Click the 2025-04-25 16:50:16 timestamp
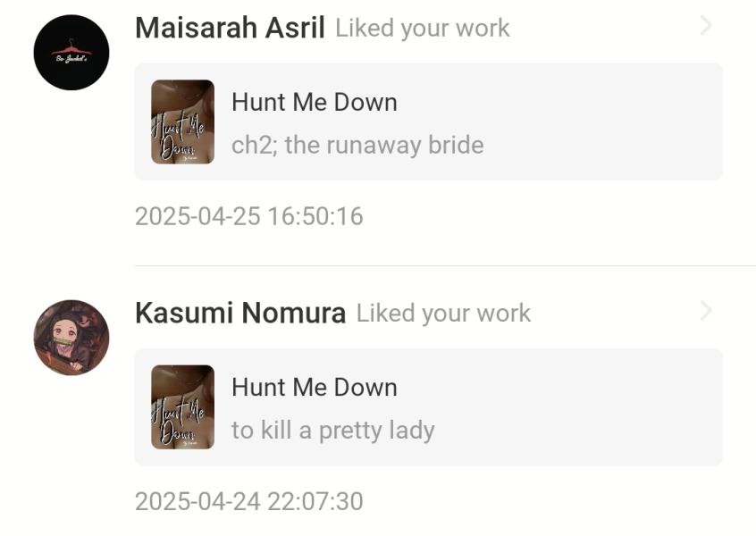This screenshot has height=536, width=756. coord(248,216)
